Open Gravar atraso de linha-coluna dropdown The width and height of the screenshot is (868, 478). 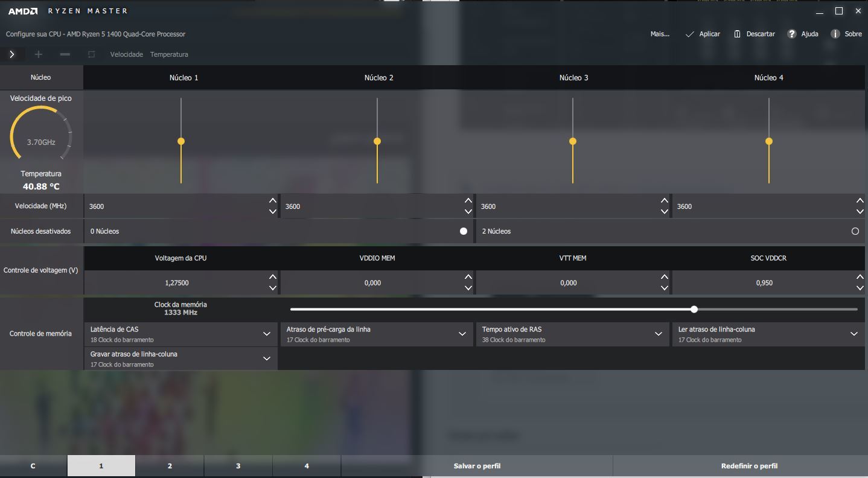180,358
